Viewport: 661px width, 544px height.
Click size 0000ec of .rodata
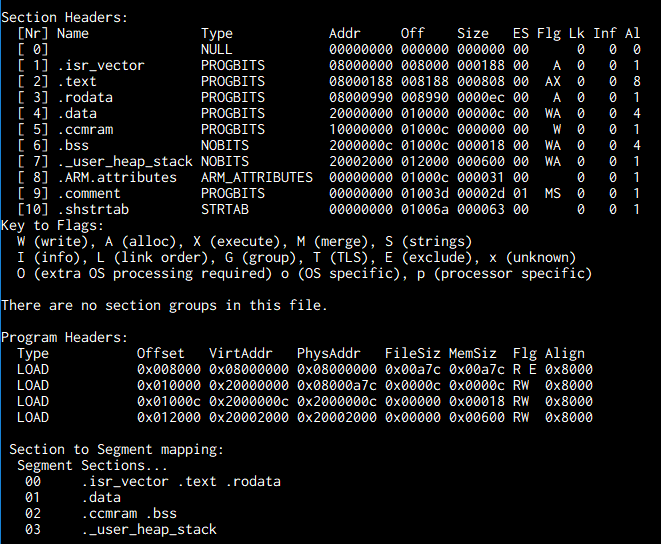pos(481,97)
